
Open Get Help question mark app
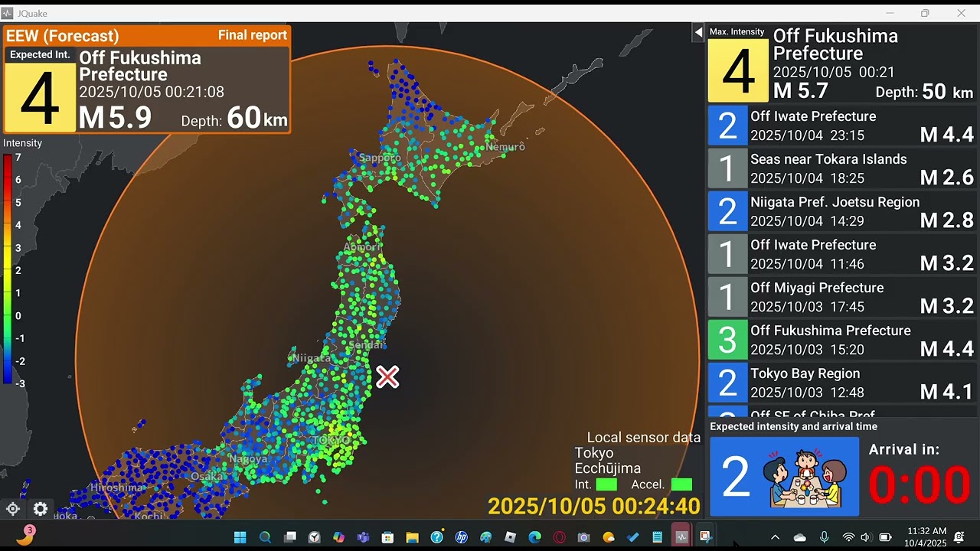(x=436, y=537)
